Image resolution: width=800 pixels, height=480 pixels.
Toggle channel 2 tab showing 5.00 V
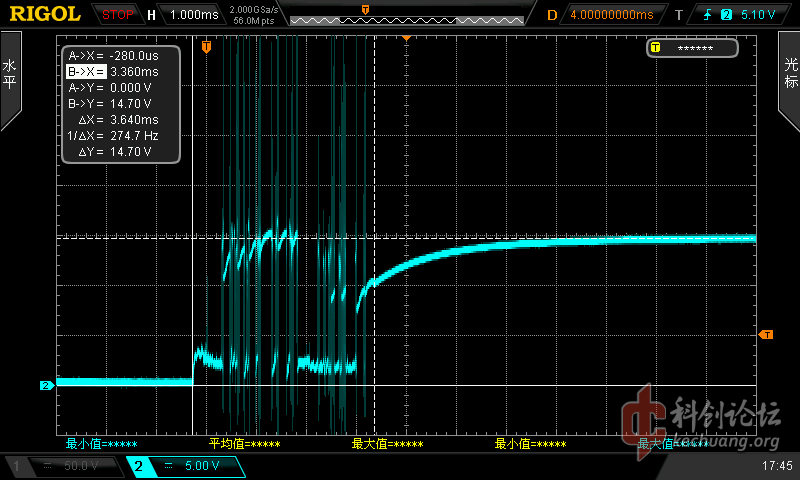(x=186, y=466)
